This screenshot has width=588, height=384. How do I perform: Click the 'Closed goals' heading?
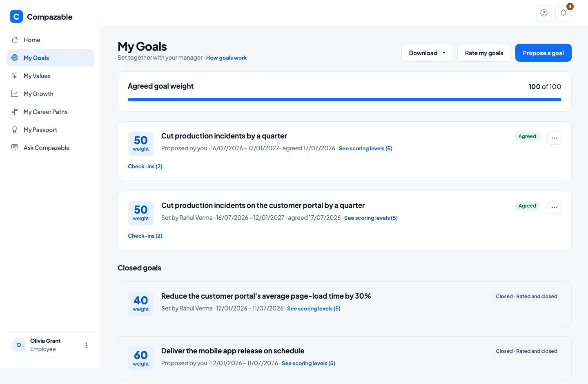pyautogui.click(x=139, y=268)
